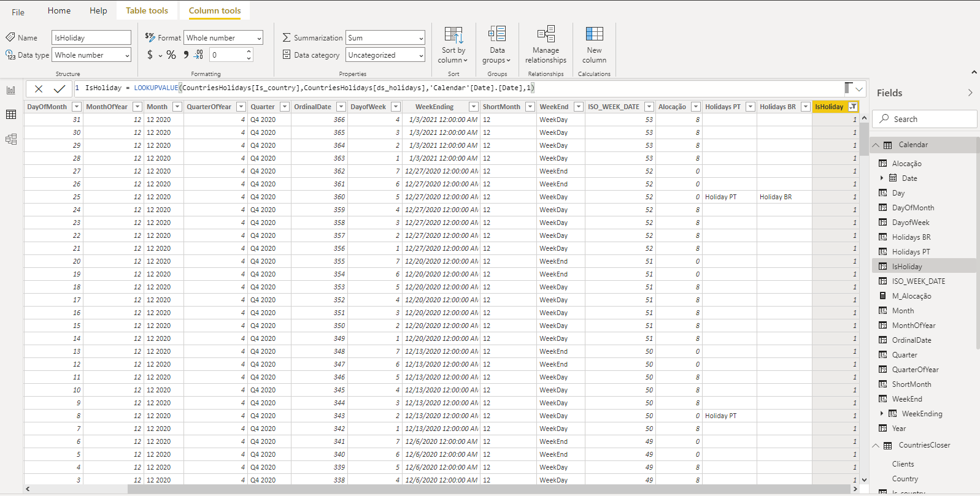Switch to the Home tab
Viewport: 980px width, 496px height.
click(x=59, y=10)
